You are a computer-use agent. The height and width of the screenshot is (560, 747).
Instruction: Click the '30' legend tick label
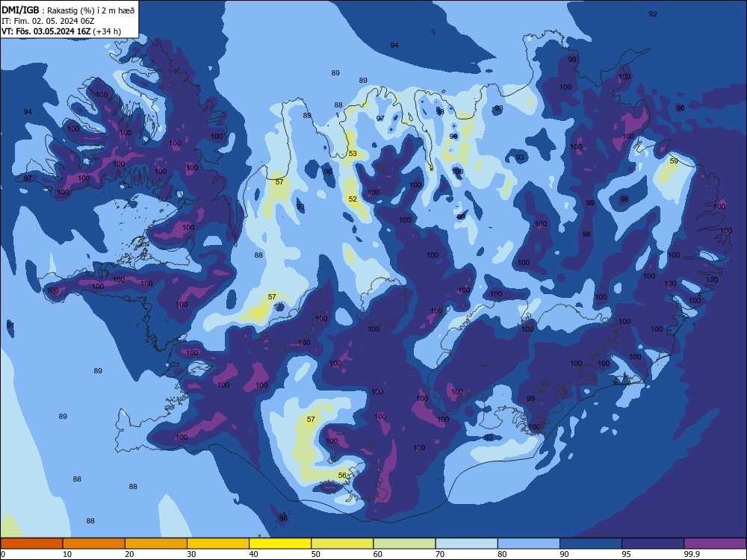coord(191,554)
